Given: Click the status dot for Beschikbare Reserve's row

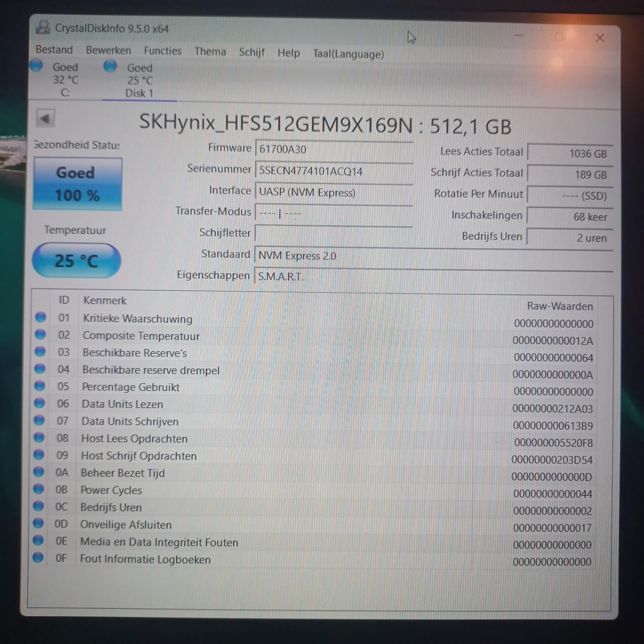Looking at the screenshot, I should pos(40,352).
